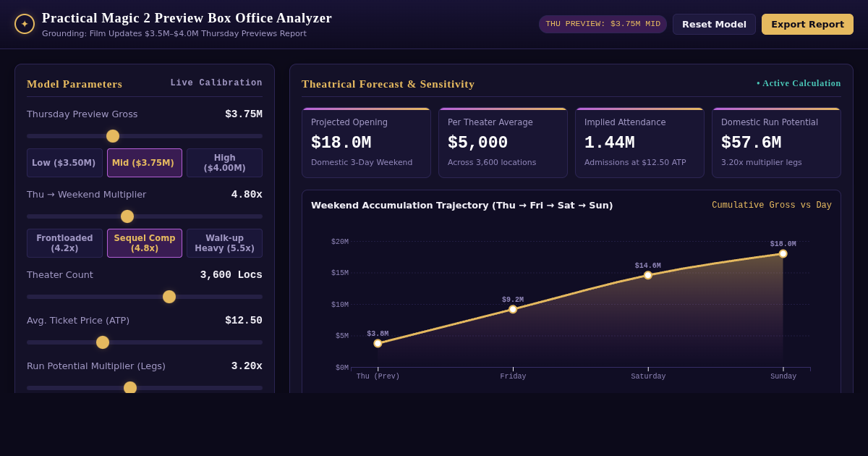This screenshot has height=456, width=868.
Task: Click the Cumulative Gross vs Day legend text
Action: 772,206
